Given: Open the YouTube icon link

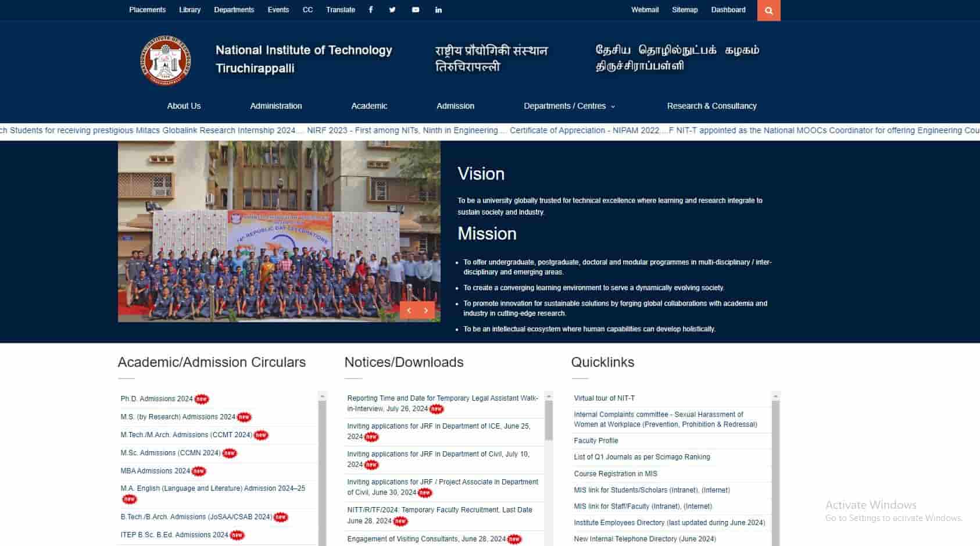Looking at the screenshot, I should (416, 10).
